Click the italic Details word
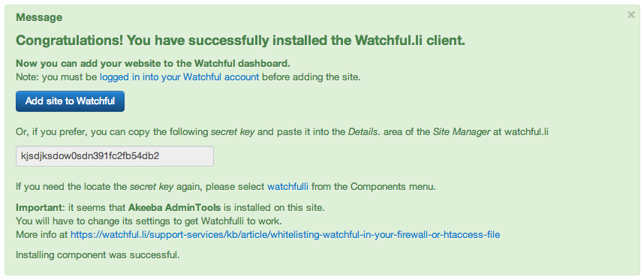Screen dimensions: 644x280 tap(362, 132)
